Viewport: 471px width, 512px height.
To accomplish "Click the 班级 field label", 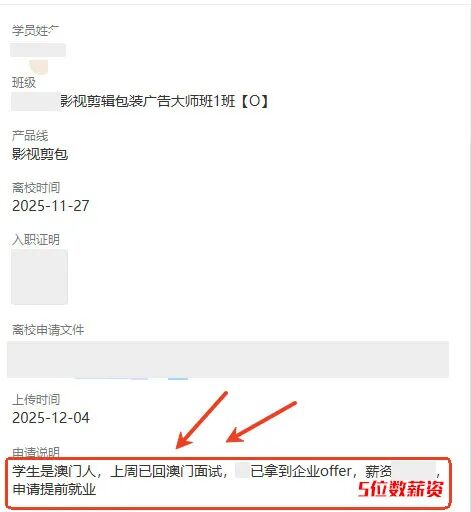I will point(24,82).
